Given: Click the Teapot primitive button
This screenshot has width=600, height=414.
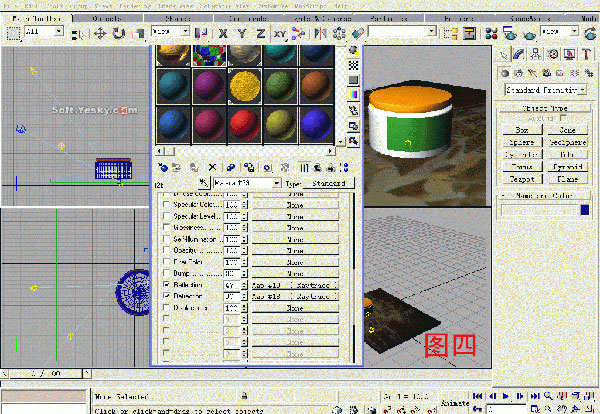Looking at the screenshot, I should (x=522, y=179).
